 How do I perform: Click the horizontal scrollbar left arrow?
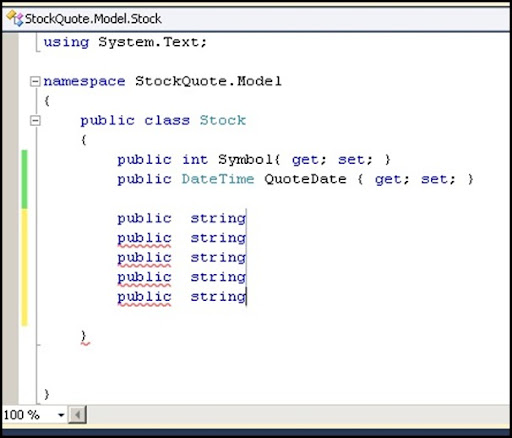[x=77, y=415]
